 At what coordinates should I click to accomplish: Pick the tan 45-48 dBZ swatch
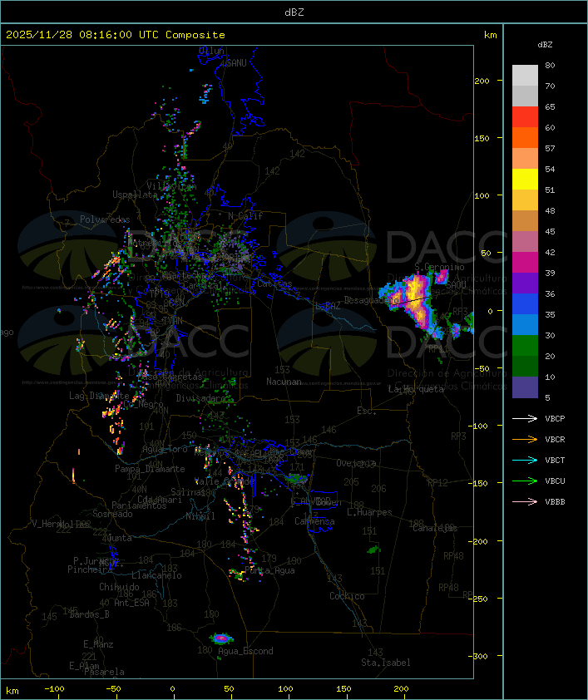click(x=525, y=221)
